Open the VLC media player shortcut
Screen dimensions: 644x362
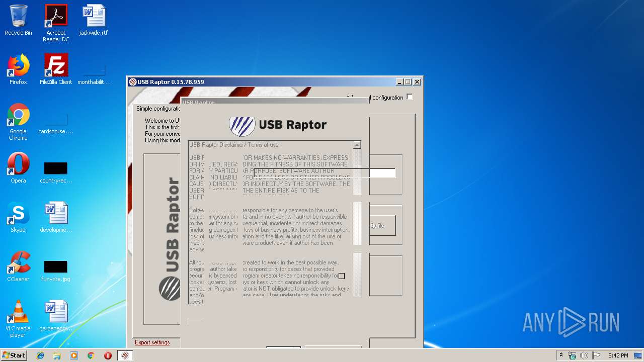pos(18,319)
